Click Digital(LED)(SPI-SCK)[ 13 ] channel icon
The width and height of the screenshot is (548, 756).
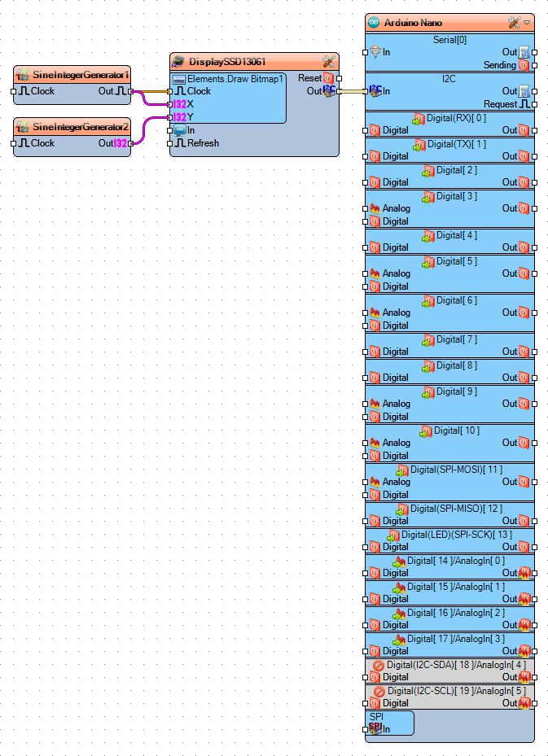[393, 535]
